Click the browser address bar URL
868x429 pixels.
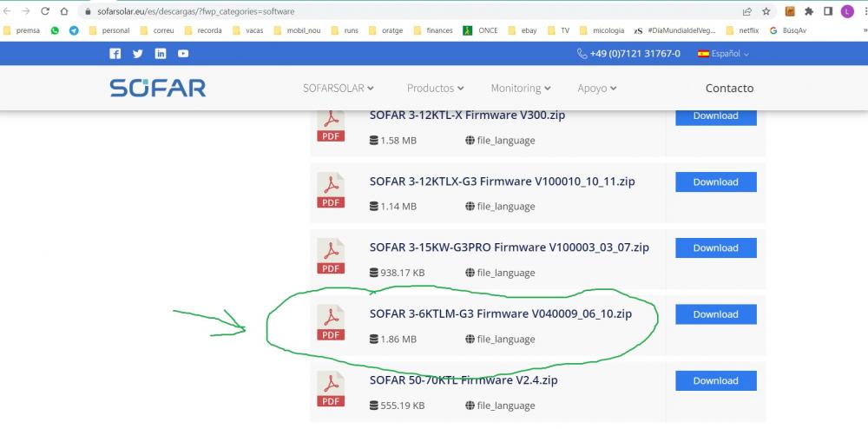pyautogui.click(x=196, y=11)
